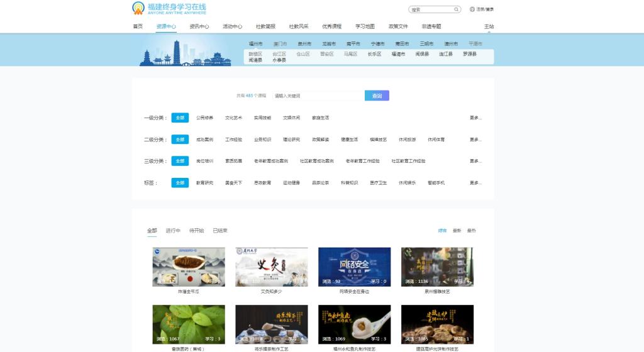Image resolution: width=644 pixels, height=352 pixels.
Task: Click the user icon beside 注册/登录
Action: 472,9
